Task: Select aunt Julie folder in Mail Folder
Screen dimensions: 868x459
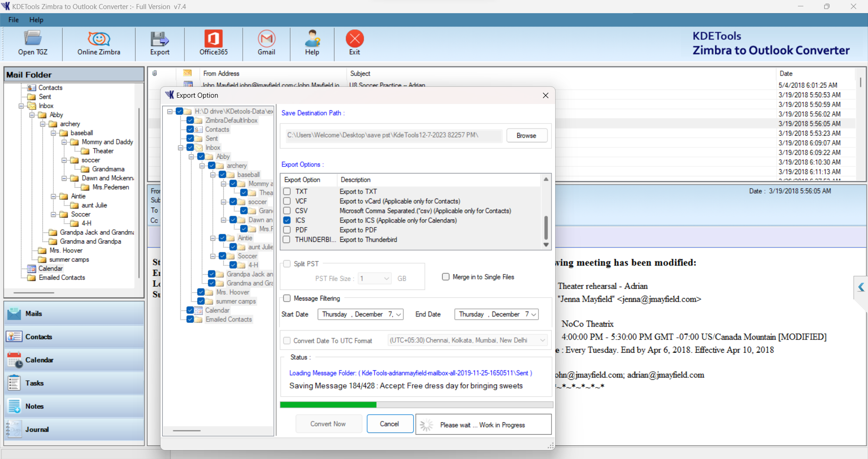Action: tap(94, 205)
